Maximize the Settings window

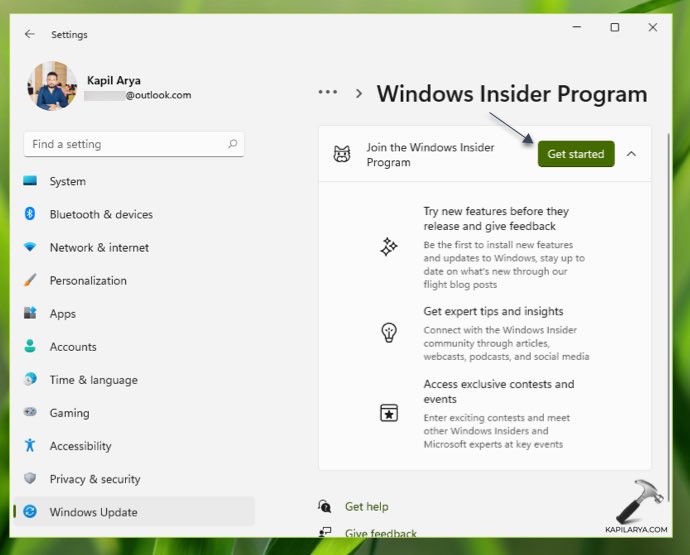615,27
